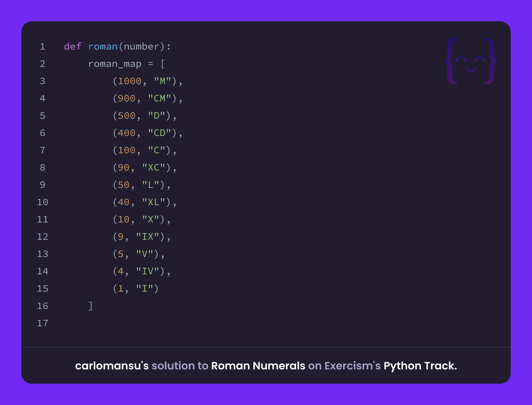The image size is (532, 405).
Task: Click the Exercism smiley-braces logo
Action: pos(470,61)
